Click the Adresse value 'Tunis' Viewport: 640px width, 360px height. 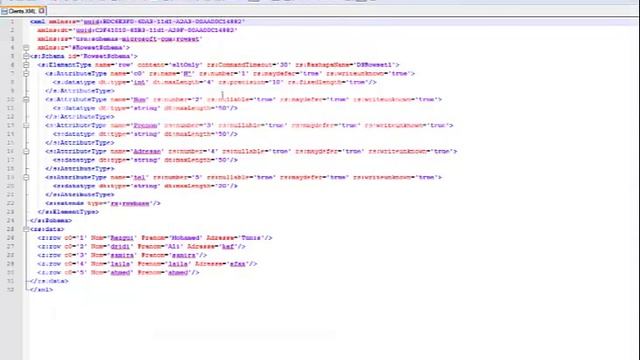[251, 238]
